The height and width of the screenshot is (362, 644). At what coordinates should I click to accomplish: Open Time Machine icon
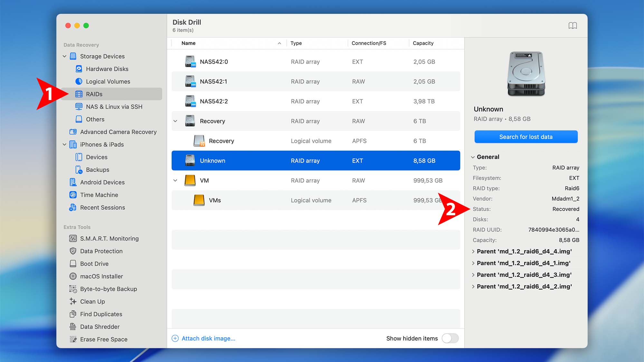[73, 195]
